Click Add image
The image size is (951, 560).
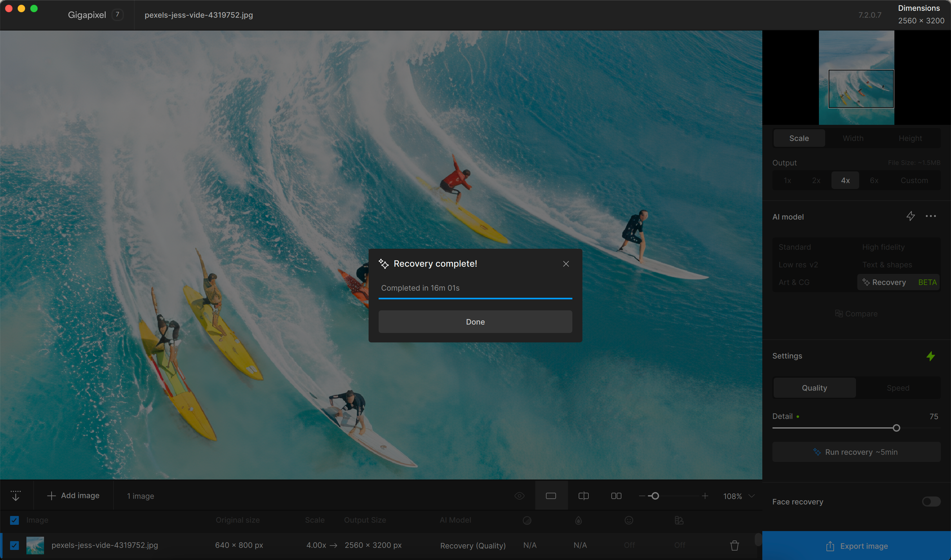(x=73, y=496)
